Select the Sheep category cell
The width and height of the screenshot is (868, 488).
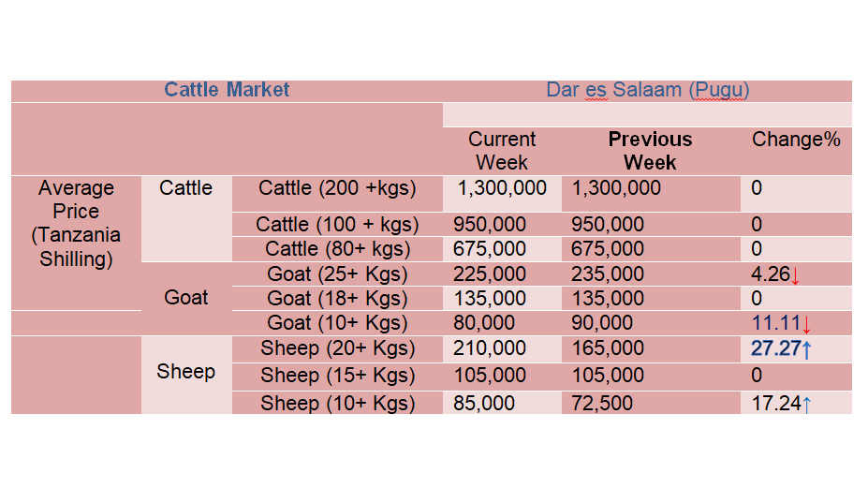point(186,371)
